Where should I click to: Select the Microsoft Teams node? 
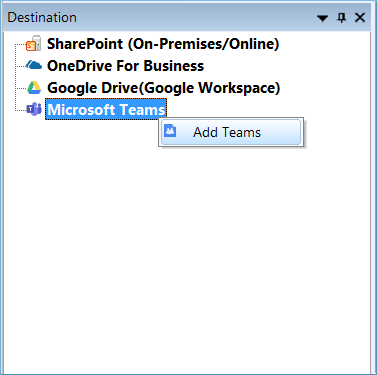(x=106, y=109)
